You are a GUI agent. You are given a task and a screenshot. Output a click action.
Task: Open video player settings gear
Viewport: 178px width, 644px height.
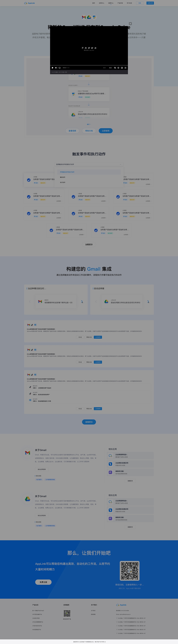pyautogui.click(x=118, y=68)
